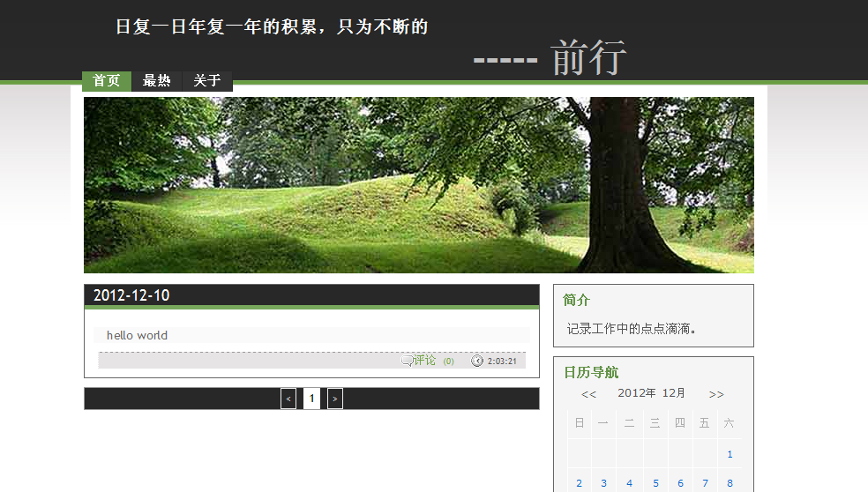868x492 pixels.
Task: Show previous month with << in calendar
Action: coord(588,394)
